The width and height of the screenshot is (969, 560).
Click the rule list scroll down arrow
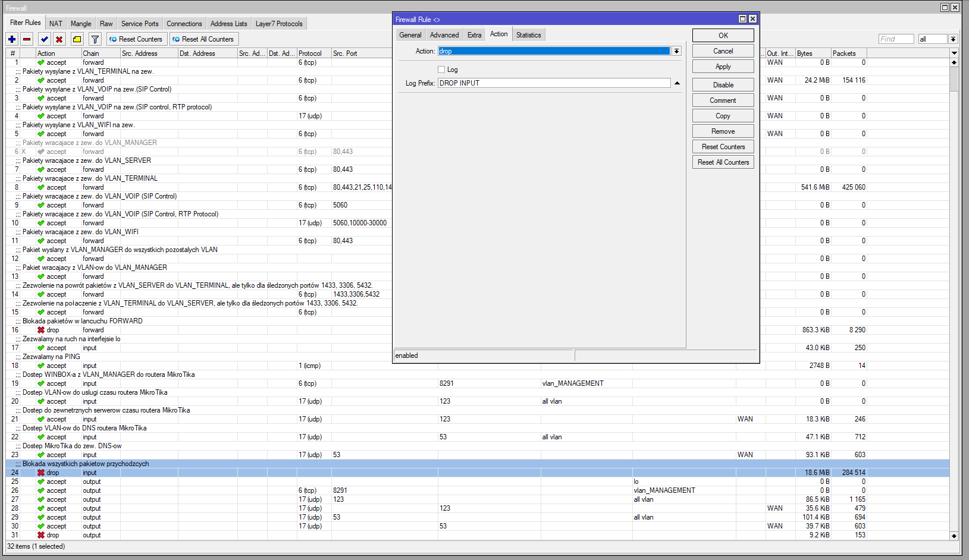tap(954, 536)
